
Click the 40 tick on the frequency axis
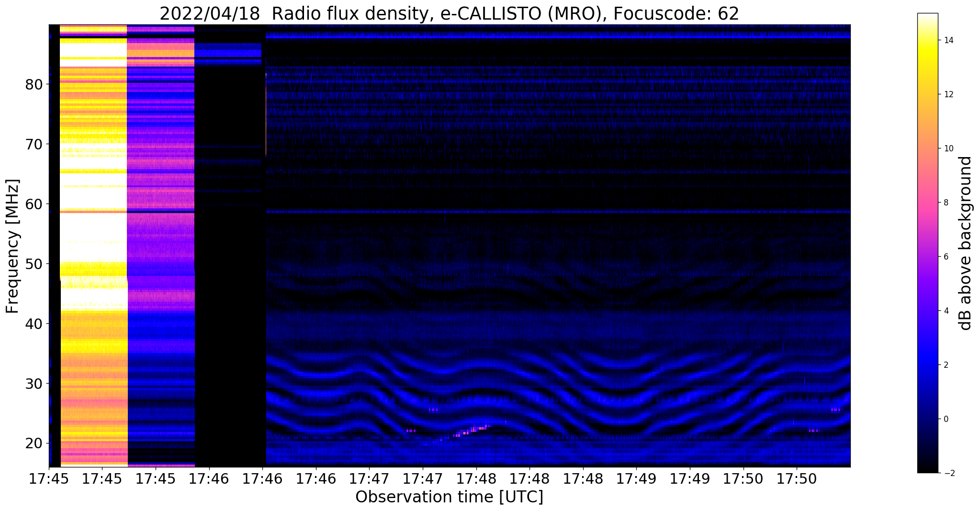[34, 324]
